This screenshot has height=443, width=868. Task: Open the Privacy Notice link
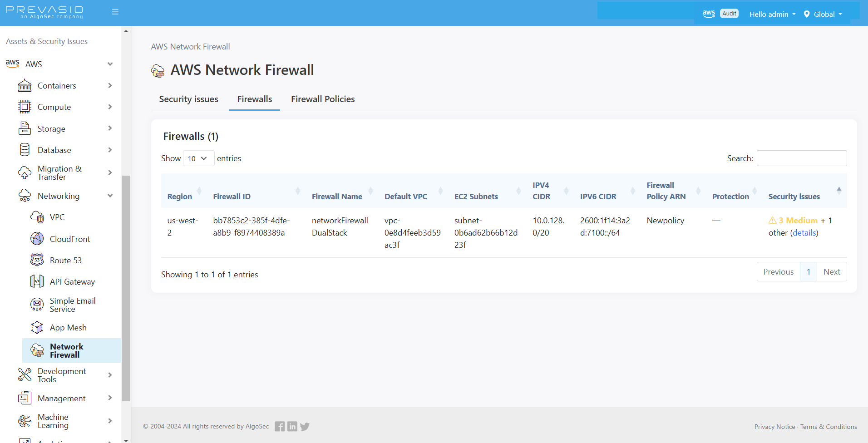click(x=774, y=427)
